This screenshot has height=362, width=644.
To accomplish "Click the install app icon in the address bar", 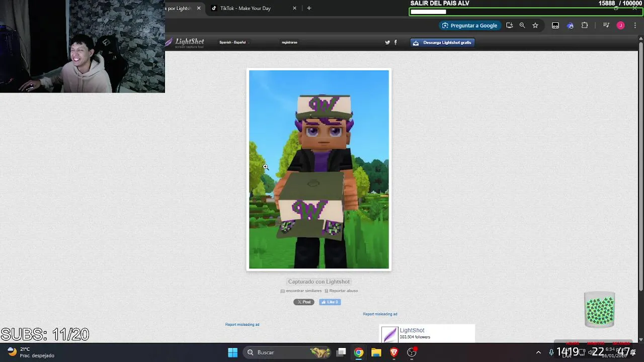I will point(509,26).
